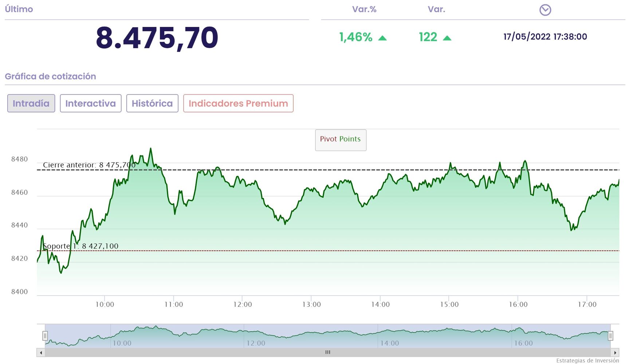This screenshot has height=364, width=629.
Task: Click the left scroll arrow of the chart navigator
Action: click(41, 352)
